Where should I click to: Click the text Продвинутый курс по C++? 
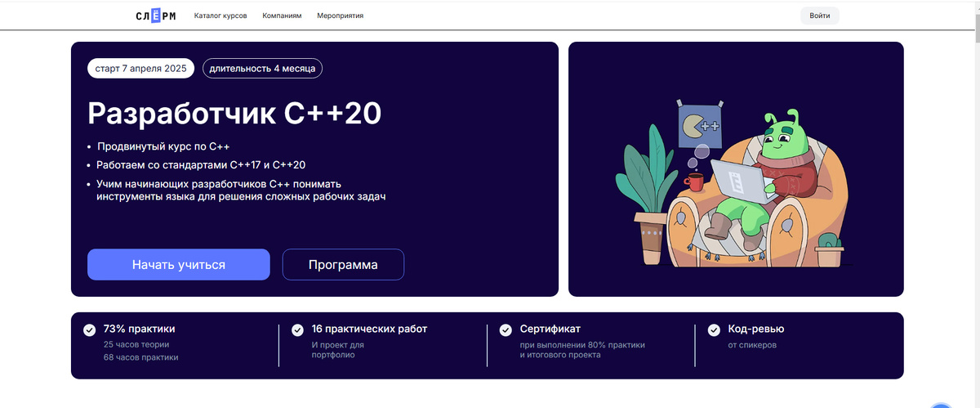163,147
